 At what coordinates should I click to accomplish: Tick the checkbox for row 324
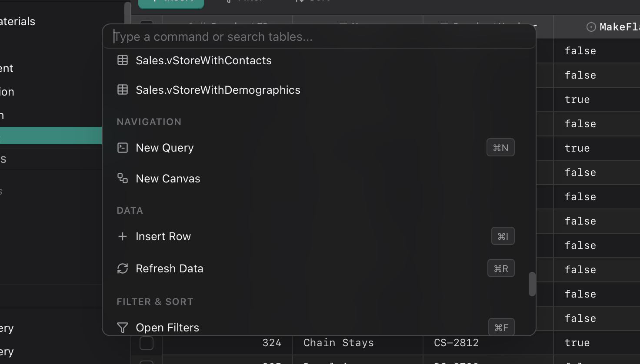tap(147, 343)
